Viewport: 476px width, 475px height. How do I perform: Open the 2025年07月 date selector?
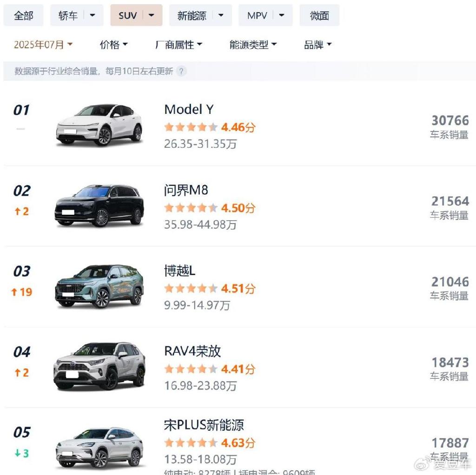click(x=43, y=45)
